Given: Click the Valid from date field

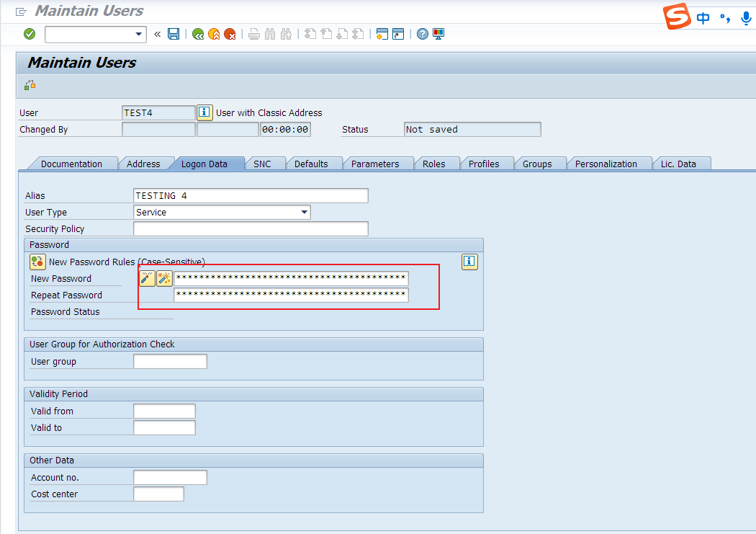Looking at the screenshot, I should click(x=164, y=411).
